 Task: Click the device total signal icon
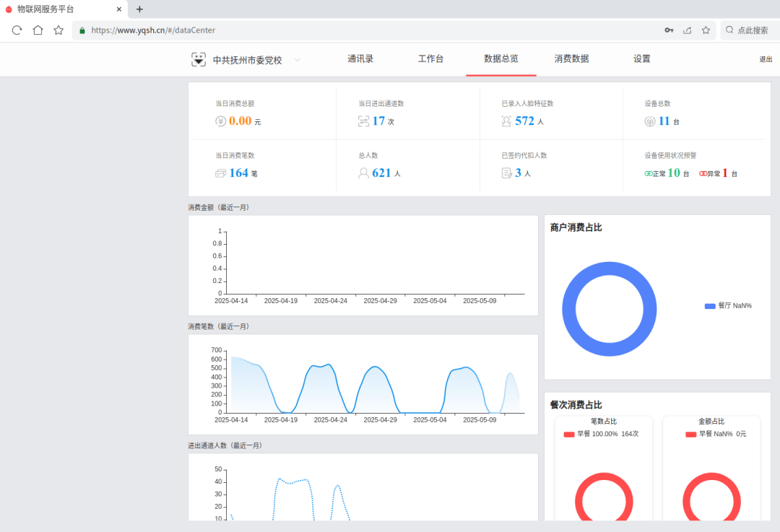[650, 121]
